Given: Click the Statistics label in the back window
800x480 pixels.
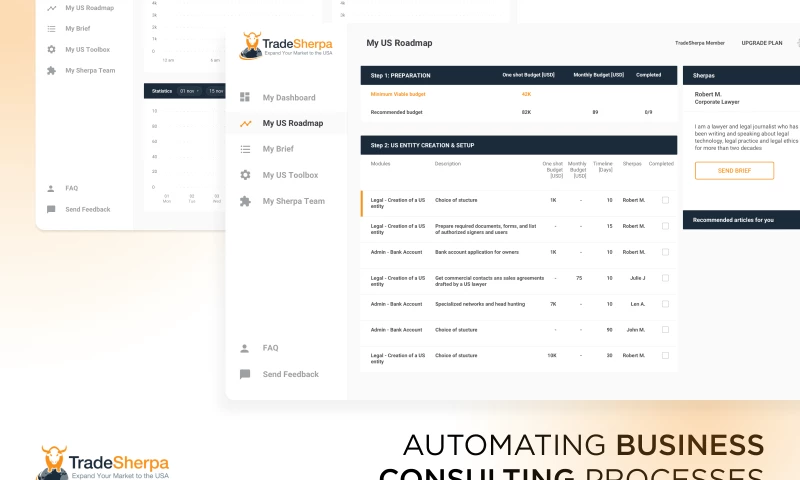Looking at the screenshot, I should tap(162, 91).
